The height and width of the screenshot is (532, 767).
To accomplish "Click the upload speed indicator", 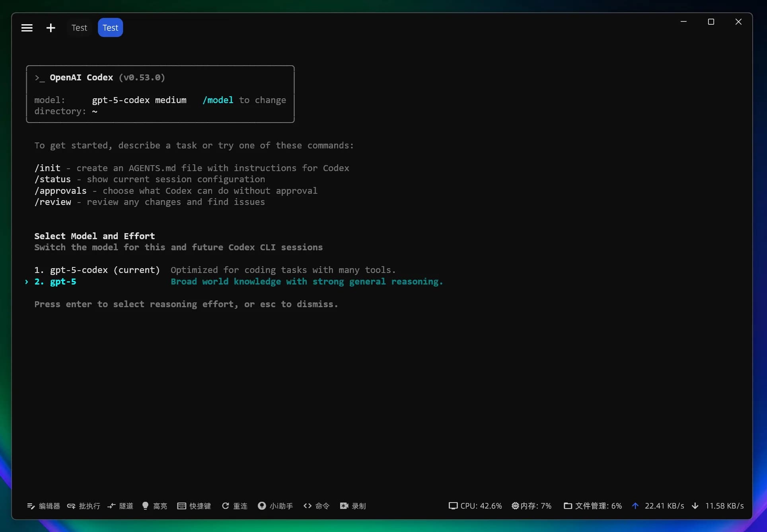I will [x=658, y=506].
